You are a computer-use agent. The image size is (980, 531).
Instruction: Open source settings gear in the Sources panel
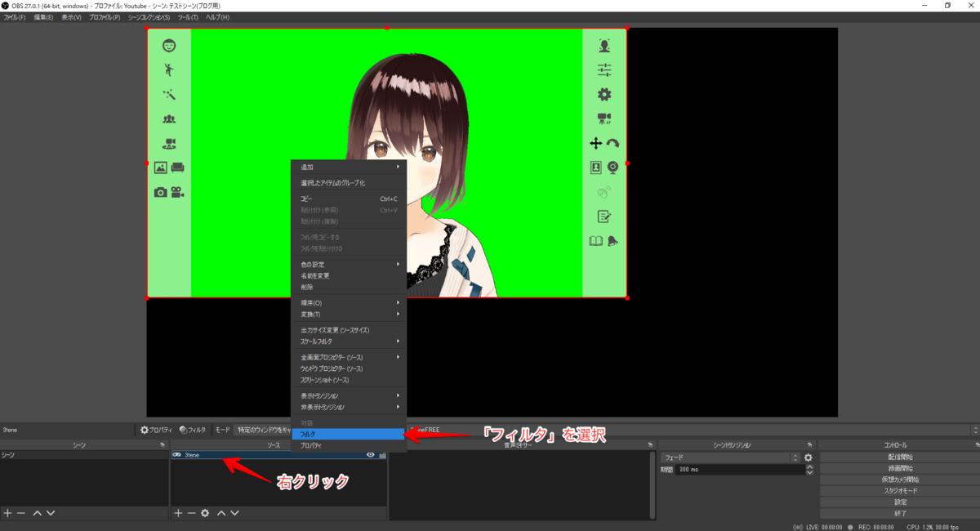point(205,512)
